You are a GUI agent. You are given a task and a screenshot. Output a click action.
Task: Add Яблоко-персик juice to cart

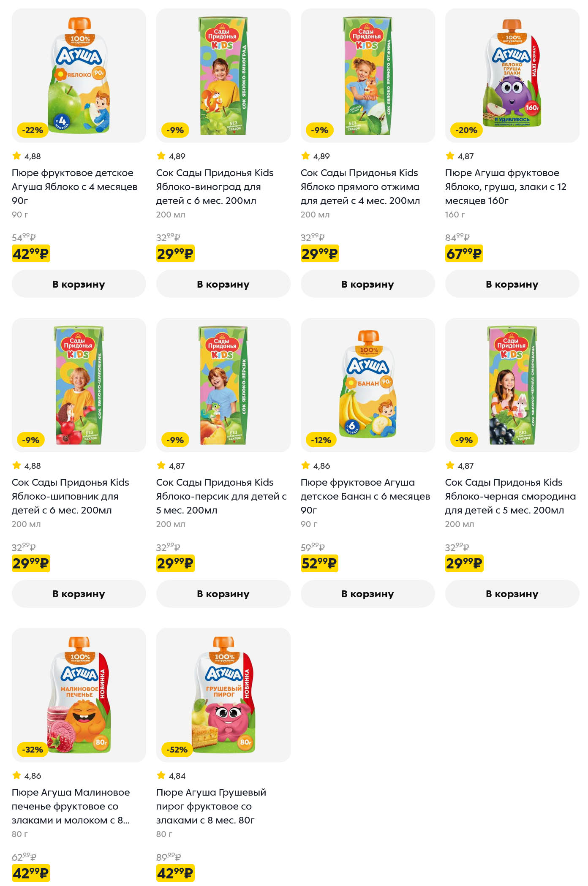tap(223, 594)
